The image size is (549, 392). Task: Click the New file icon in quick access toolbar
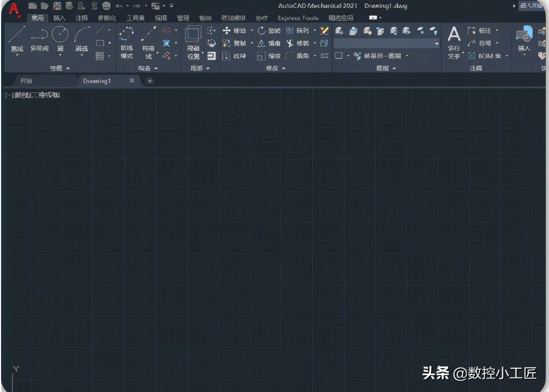coord(33,6)
